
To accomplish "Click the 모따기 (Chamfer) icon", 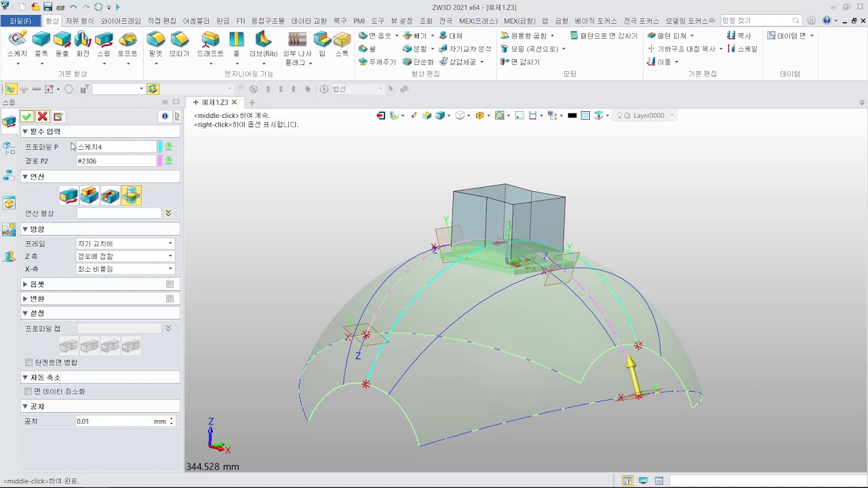I will pyautogui.click(x=180, y=39).
